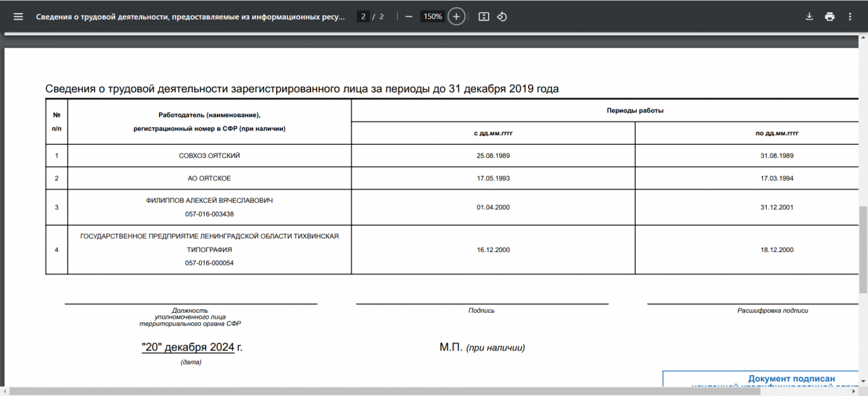868x396 pixels.
Task: Click the total page count 2
Action: pyautogui.click(x=381, y=17)
